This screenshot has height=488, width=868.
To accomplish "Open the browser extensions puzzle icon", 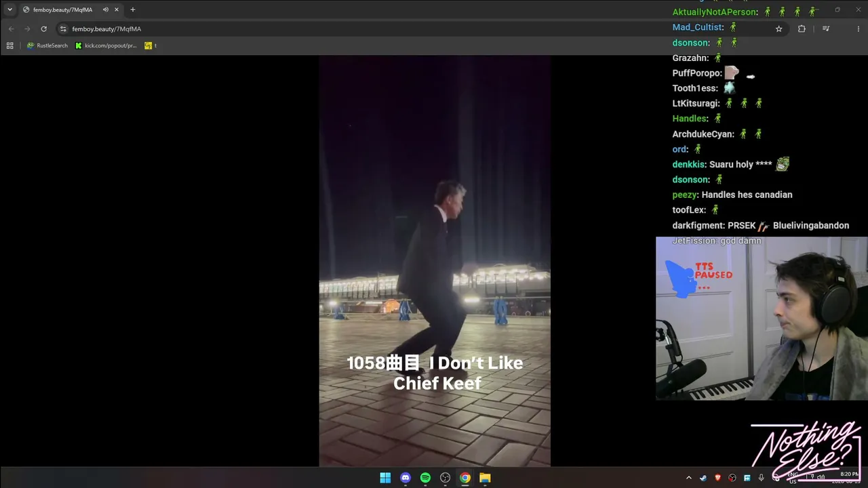I will coord(802,28).
